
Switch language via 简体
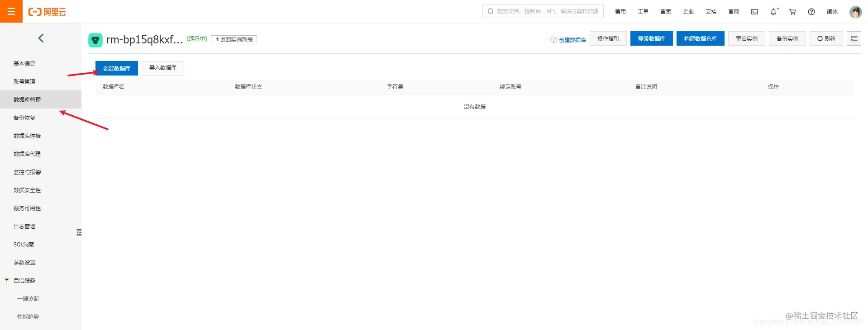[x=832, y=12]
